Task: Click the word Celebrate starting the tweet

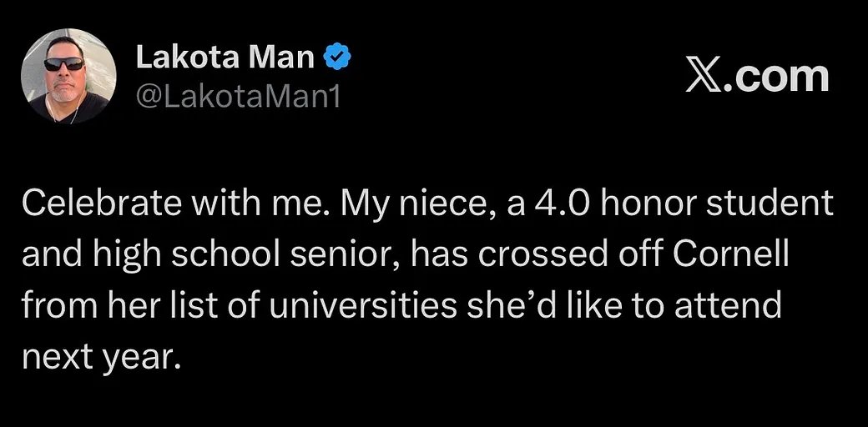Action: point(102,204)
